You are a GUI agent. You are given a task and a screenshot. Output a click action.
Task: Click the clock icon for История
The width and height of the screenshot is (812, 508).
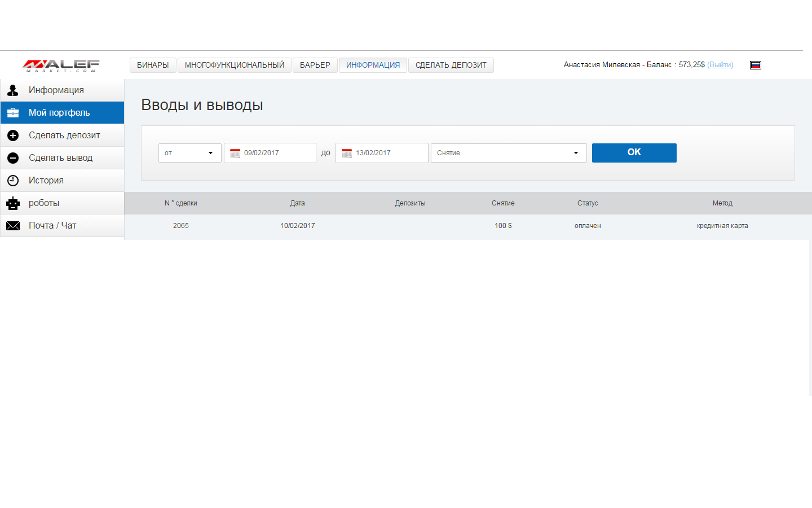[x=13, y=181]
